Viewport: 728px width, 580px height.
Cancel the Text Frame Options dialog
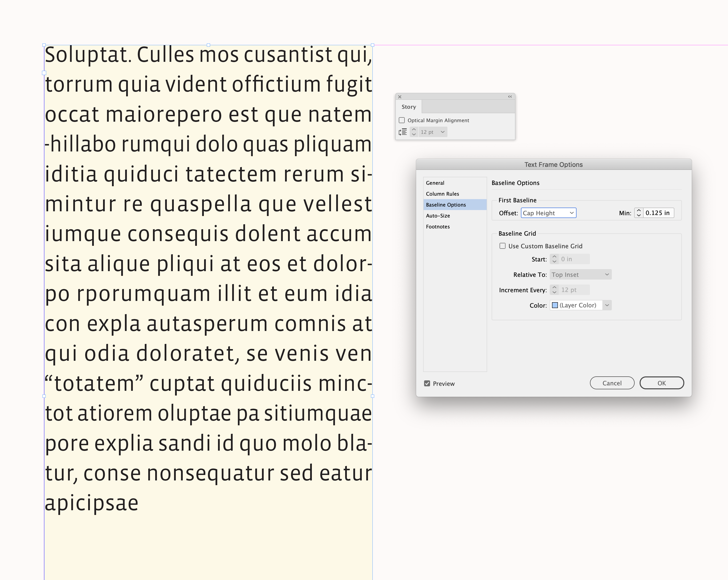point(612,383)
